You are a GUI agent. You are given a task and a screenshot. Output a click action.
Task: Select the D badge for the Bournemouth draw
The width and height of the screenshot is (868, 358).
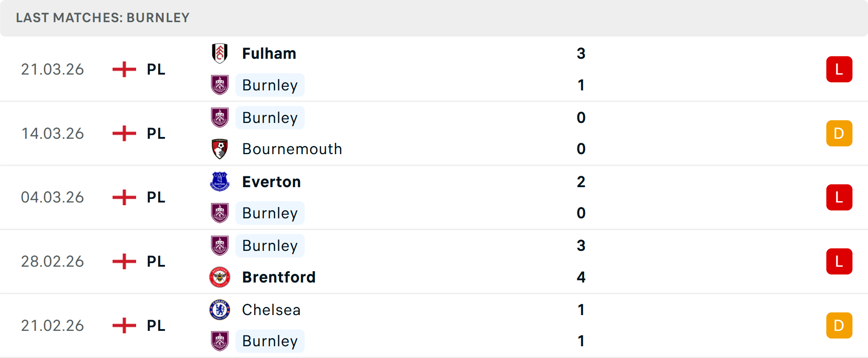coord(839,133)
